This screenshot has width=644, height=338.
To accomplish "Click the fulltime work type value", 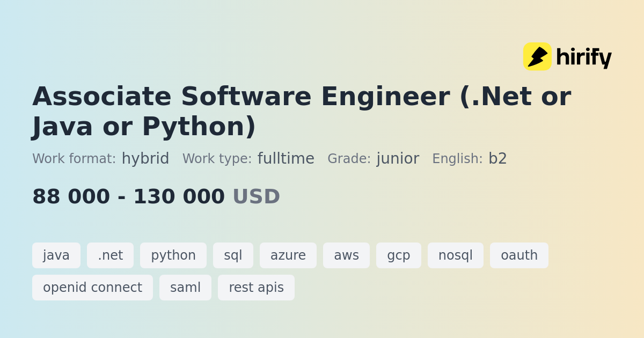I will point(286,159).
